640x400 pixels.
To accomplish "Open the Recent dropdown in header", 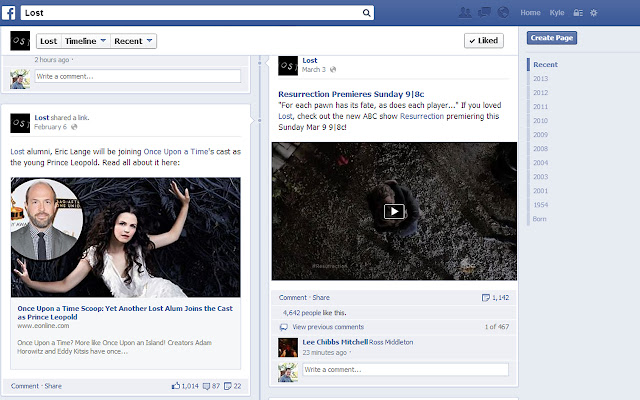I will (133, 41).
